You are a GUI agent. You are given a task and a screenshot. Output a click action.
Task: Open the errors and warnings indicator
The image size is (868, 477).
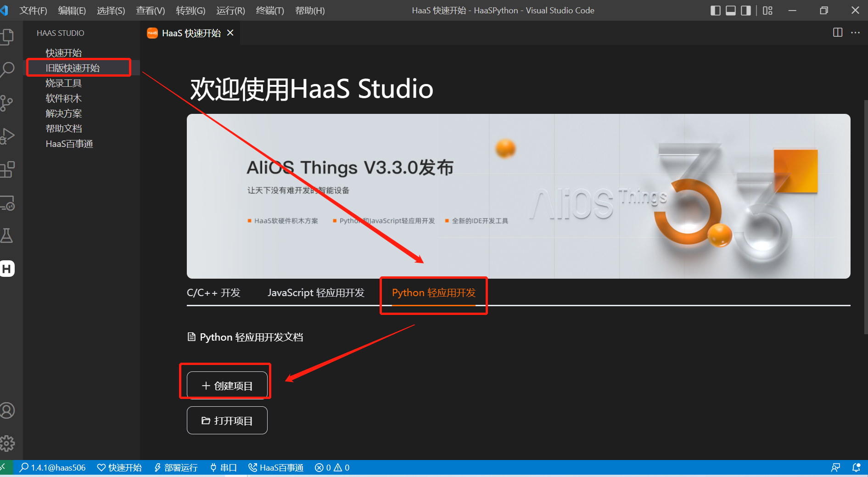[x=332, y=467]
